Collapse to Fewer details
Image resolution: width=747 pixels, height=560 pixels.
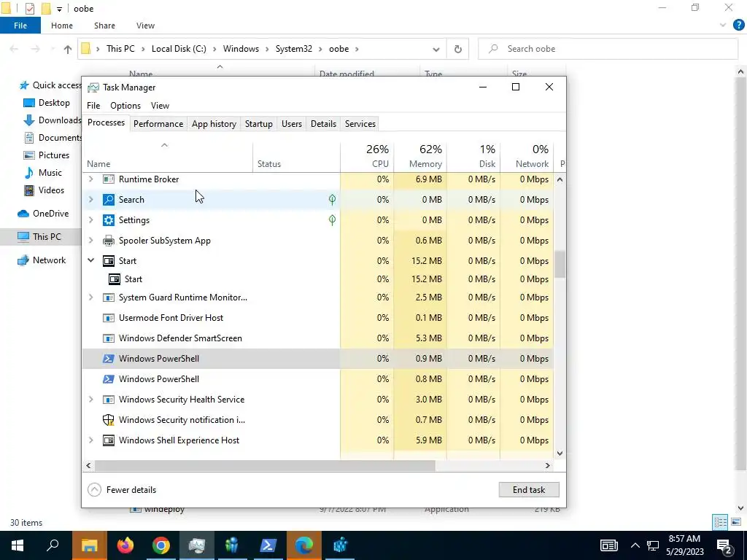(x=122, y=489)
